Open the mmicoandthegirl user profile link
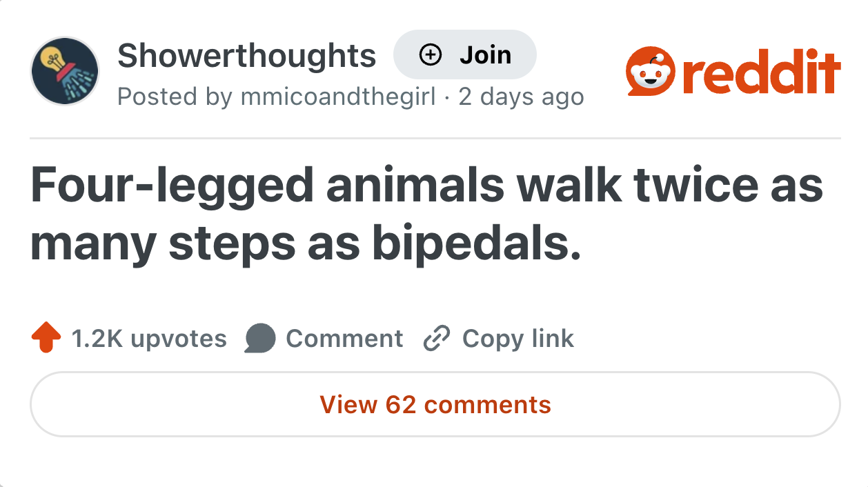Image resolution: width=868 pixels, height=487 pixels. coord(338,97)
